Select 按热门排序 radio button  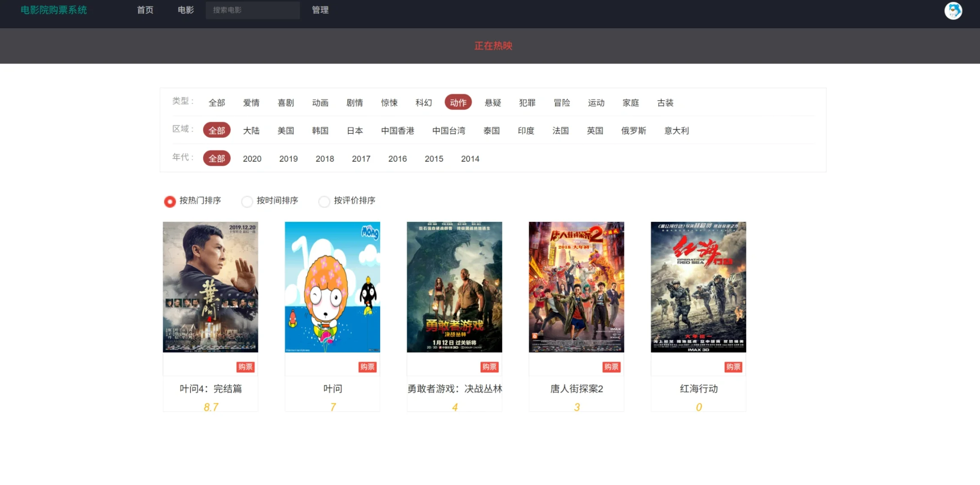[x=170, y=202]
